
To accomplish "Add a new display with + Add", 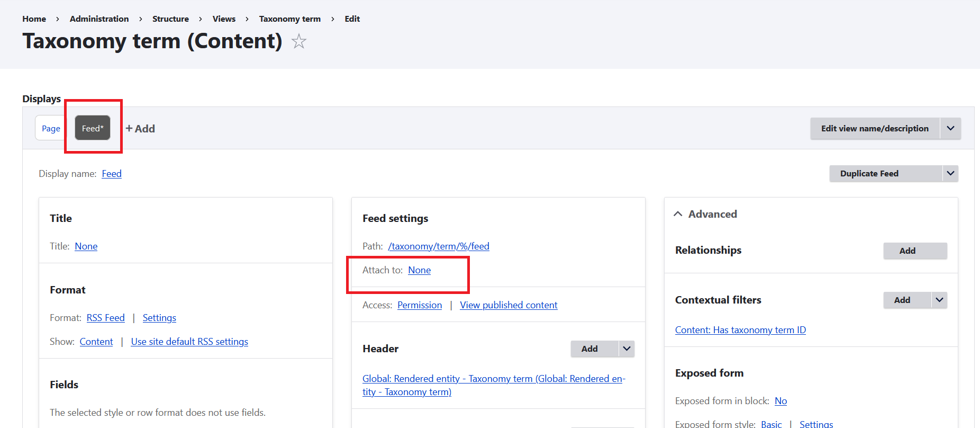I will tap(140, 129).
